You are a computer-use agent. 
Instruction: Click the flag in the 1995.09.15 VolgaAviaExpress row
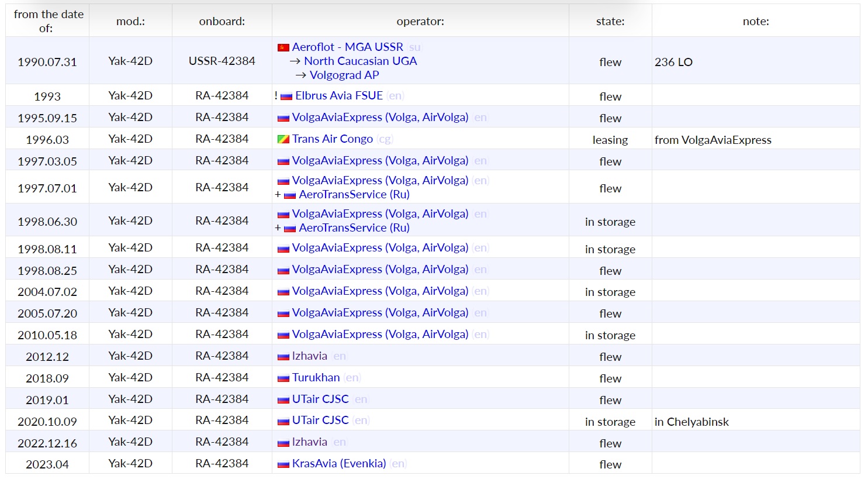[283, 118]
